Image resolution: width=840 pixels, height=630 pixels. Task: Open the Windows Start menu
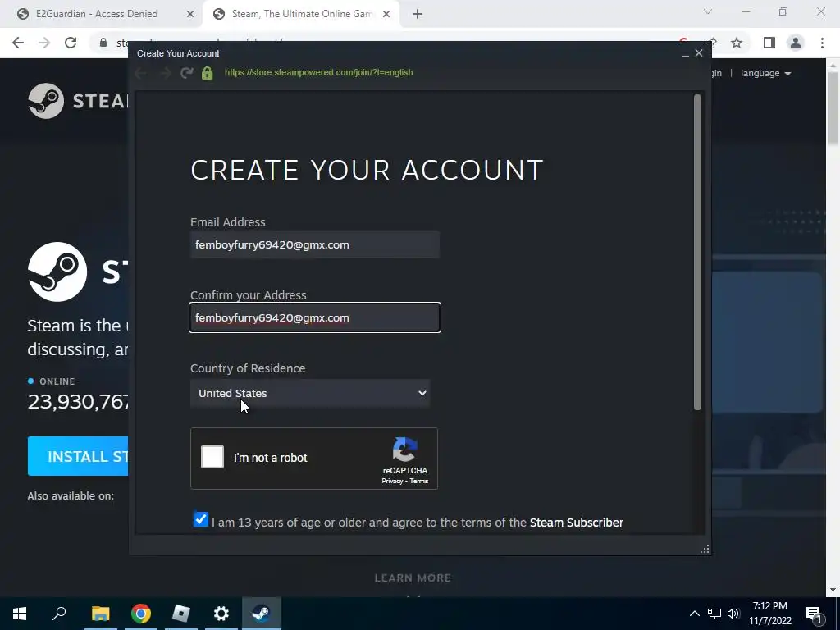(x=20, y=614)
